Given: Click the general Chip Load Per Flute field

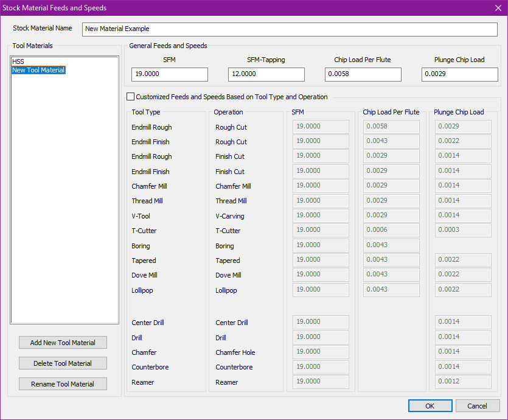Looking at the screenshot, I should point(363,74).
